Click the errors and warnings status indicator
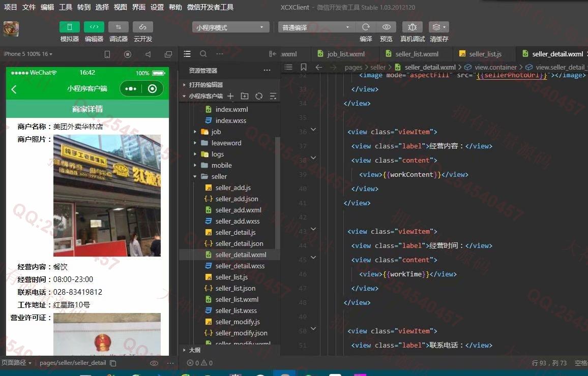The image size is (588, 376). click(199, 363)
